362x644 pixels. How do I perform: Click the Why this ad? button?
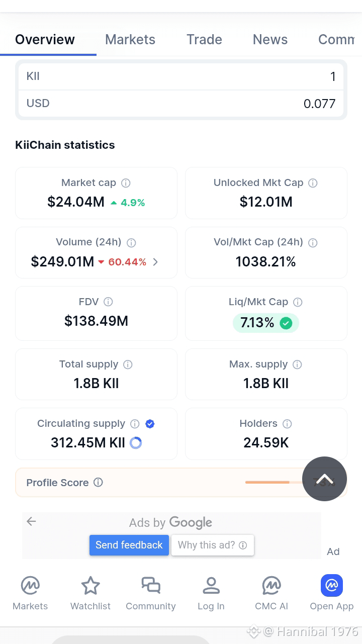(213, 545)
